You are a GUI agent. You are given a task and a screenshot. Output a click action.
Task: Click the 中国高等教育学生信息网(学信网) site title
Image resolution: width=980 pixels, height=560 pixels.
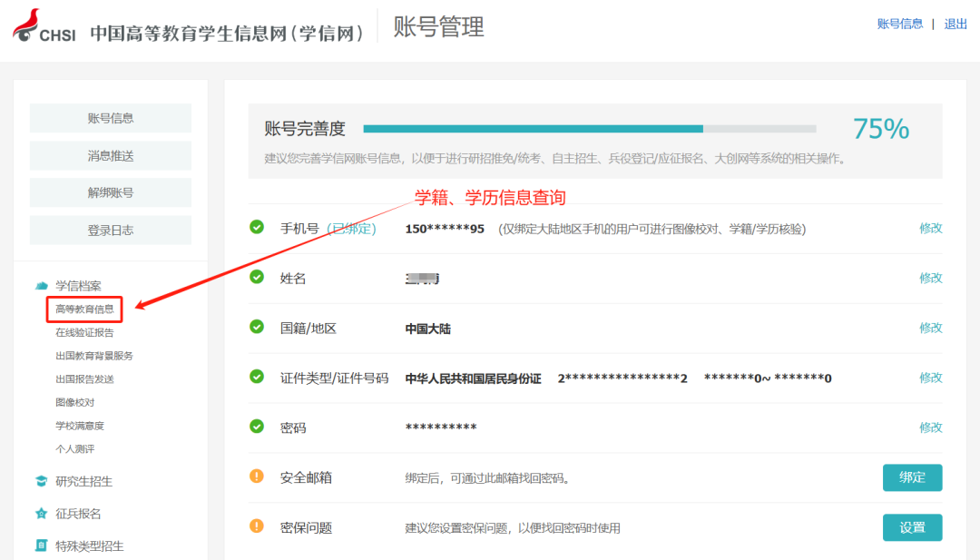pos(226,33)
